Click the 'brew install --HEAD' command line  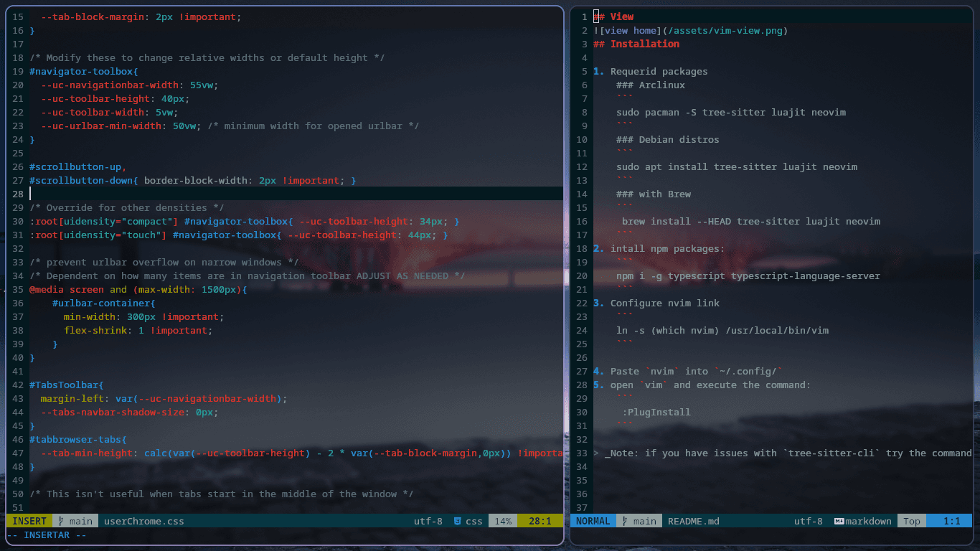point(750,222)
